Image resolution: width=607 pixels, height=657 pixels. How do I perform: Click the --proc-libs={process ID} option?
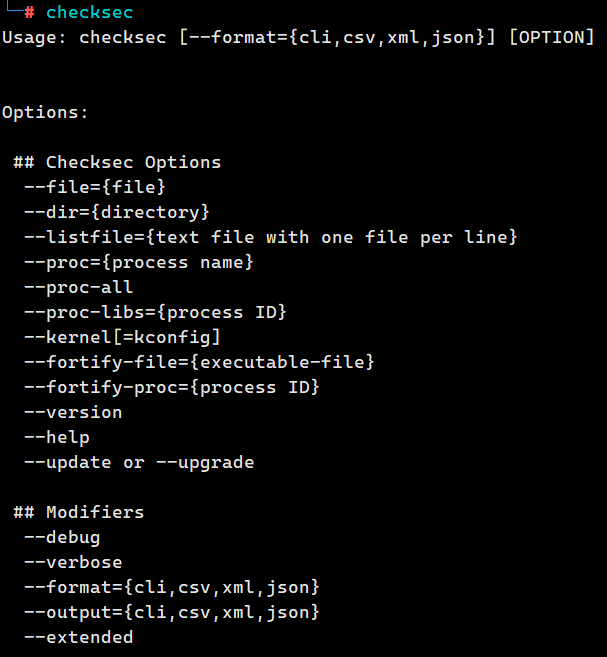(155, 312)
